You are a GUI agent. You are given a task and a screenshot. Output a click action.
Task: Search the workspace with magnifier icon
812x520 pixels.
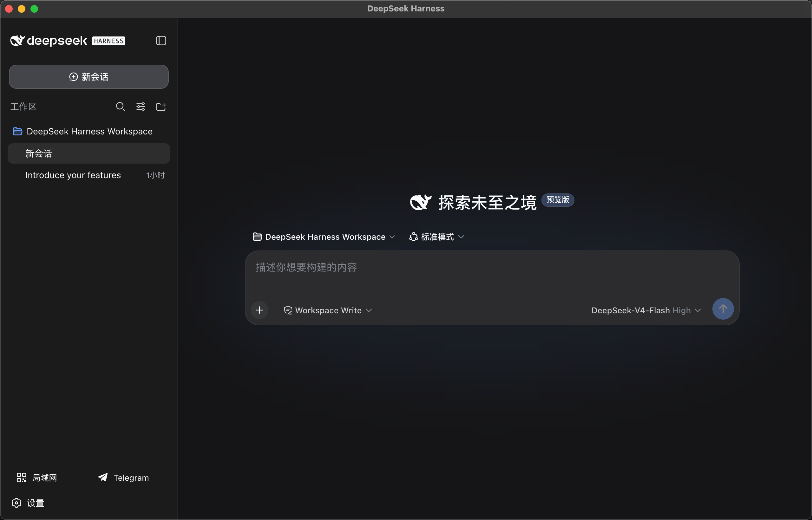pos(120,107)
